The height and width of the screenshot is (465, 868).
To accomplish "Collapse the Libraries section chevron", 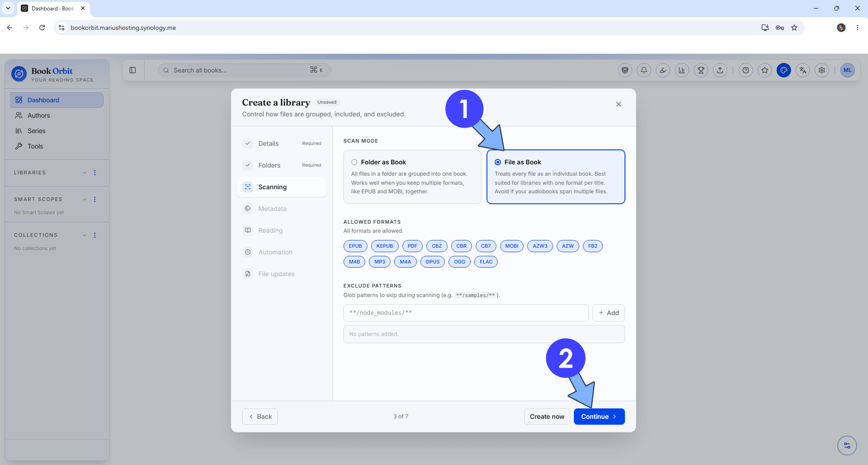I will 84,173.
